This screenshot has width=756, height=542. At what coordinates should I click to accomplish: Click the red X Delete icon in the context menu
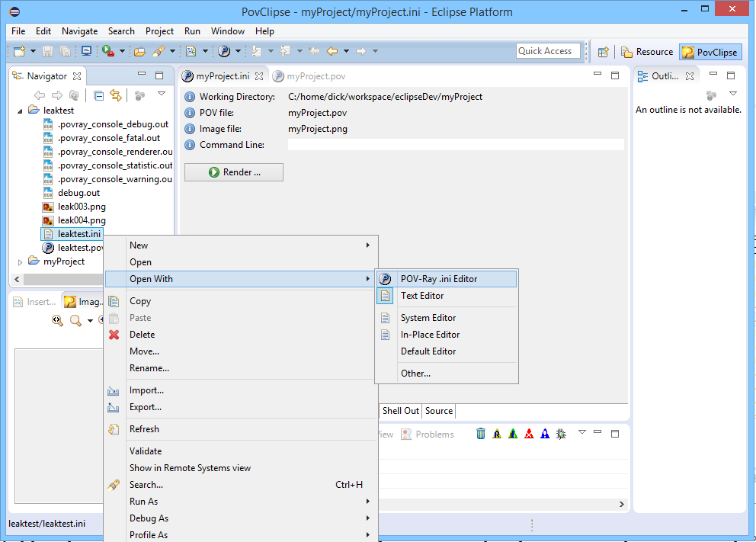114,335
